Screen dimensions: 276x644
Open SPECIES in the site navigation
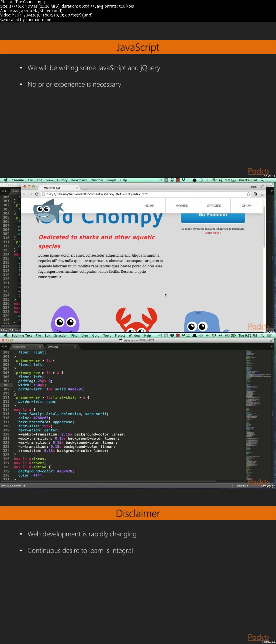[x=214, y=206]
